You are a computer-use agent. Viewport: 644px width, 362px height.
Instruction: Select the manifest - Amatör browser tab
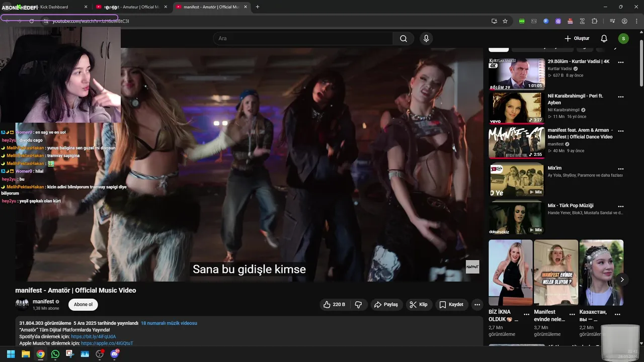click(x=211, y=7)
